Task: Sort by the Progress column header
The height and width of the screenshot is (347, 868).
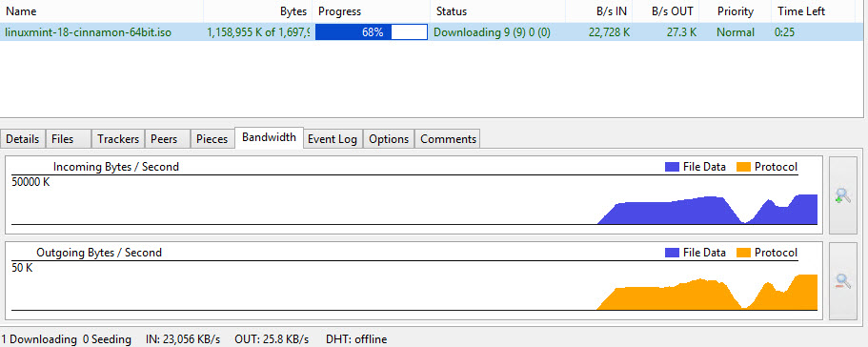Action: (372, 11)
